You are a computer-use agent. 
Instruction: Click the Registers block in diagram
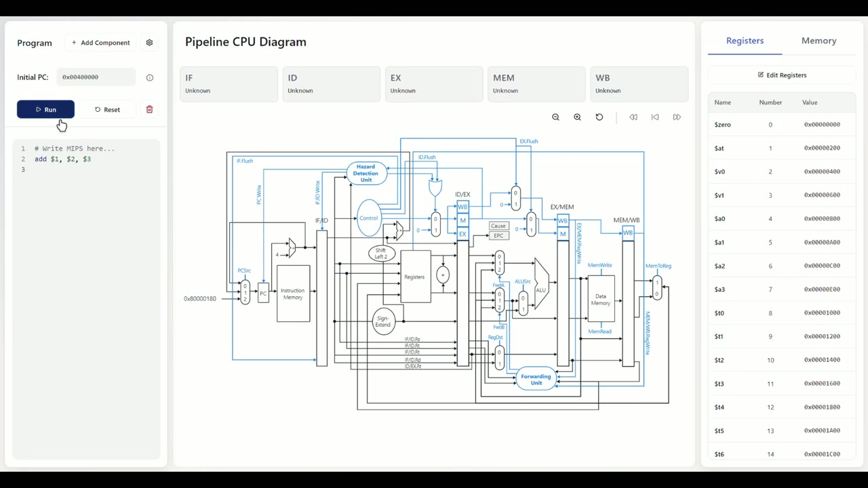point(414,277)
